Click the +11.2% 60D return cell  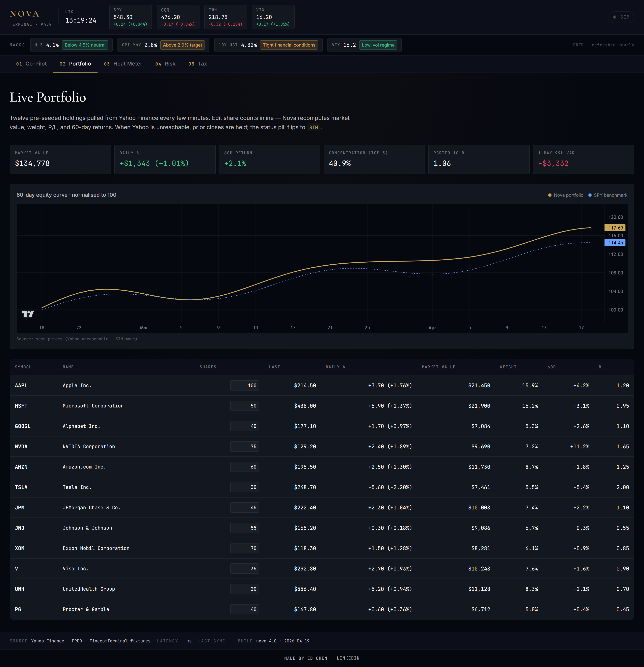coord(580,447)
